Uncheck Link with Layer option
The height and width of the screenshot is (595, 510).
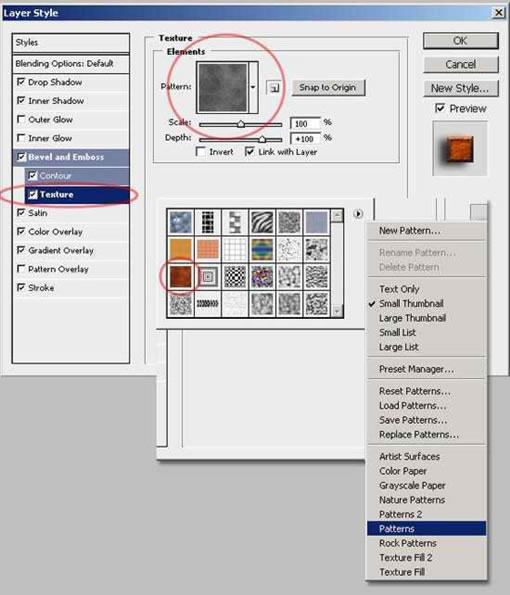tap(249, 152)
